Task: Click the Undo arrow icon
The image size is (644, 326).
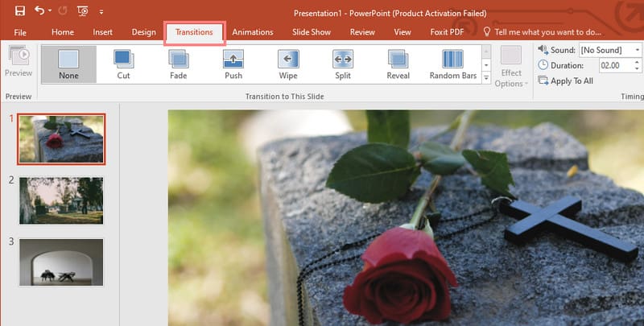Action: pyautogui.click(x=39, y=11)
